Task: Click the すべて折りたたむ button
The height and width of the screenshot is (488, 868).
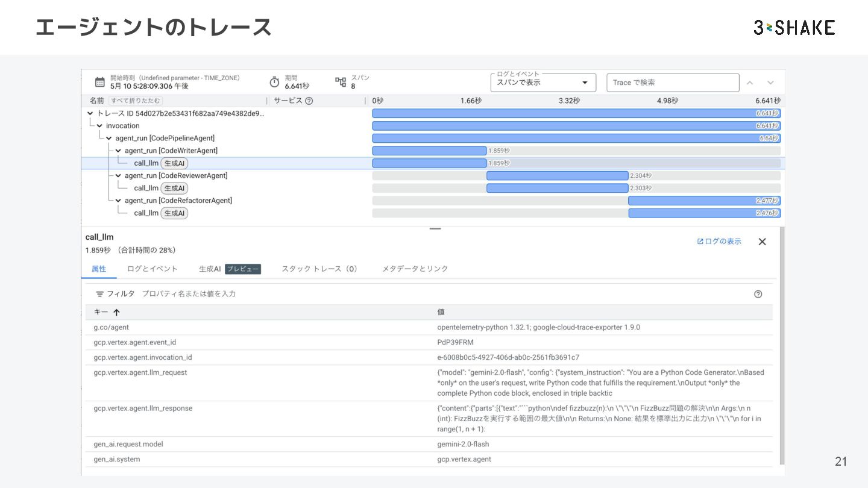Action: click(x=136, y=101)
